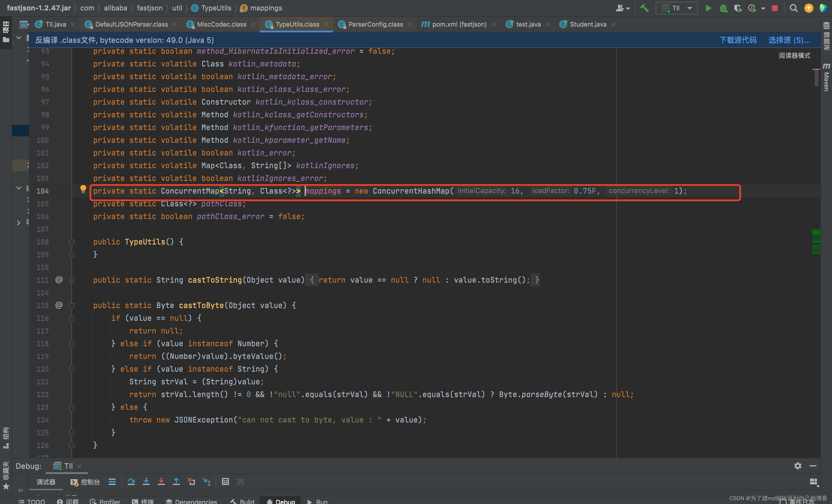832x504 pixels.
Task: Click the Download Sources link
Action: click(738, 40)
